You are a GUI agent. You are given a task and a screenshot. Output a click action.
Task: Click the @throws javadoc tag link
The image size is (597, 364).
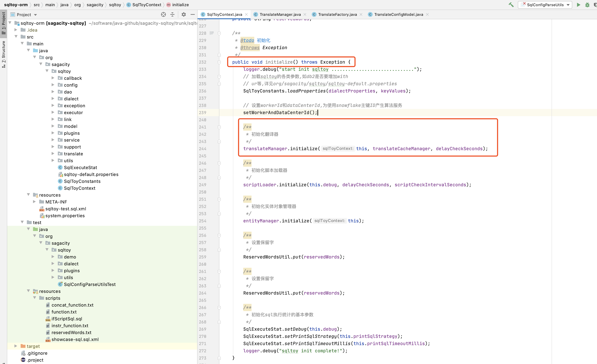click(250, 48)
